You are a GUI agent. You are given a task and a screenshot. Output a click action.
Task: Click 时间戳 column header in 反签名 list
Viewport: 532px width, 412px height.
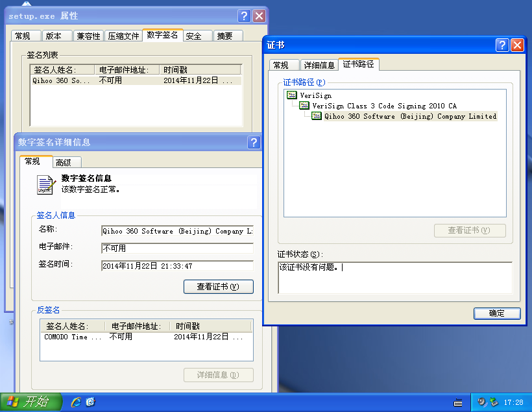tap(210, 326)
